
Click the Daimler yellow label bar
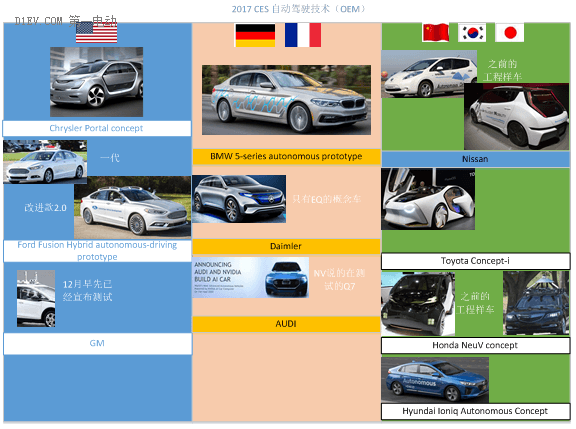click(287, 246)
